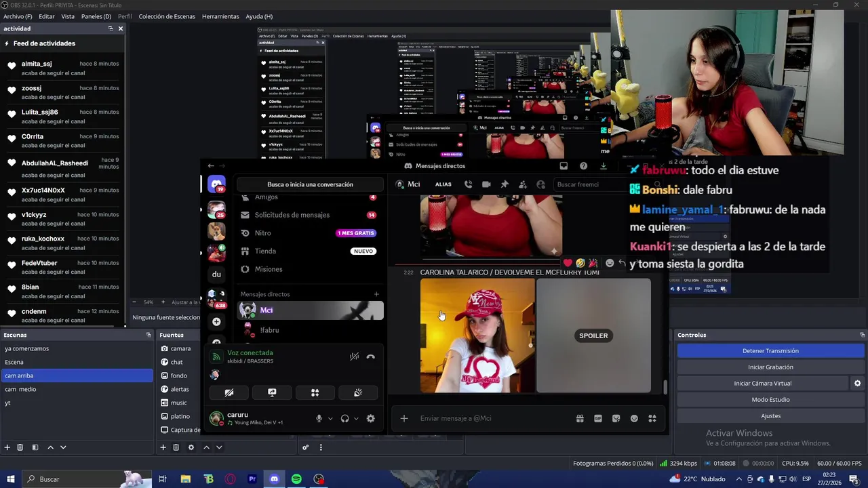
Task: Attach a file with plus icon
Action: (x=404, y=418)
